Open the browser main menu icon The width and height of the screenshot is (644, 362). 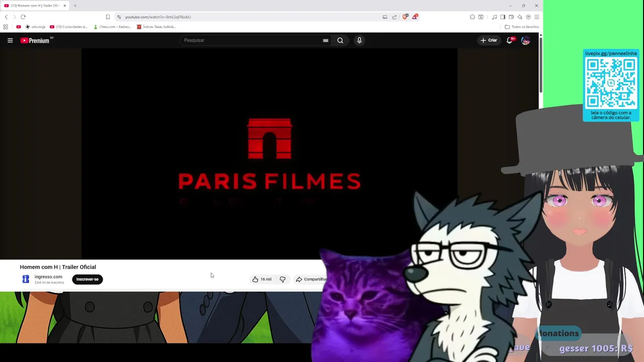[536, 17]
